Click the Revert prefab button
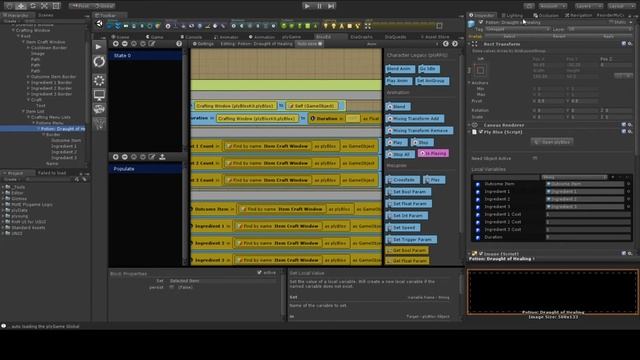The image size is (640, 360). click(x=559, y=36)
